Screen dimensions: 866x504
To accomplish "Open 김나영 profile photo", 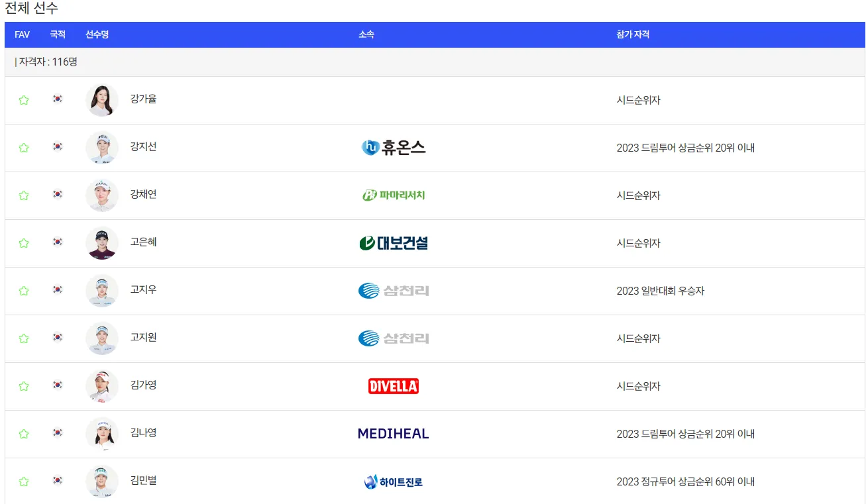I will click(102, 434).
